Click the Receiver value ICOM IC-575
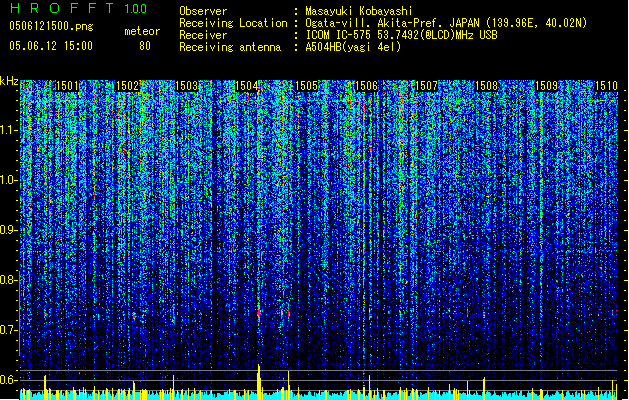 pyautogui.click(x=338, y=35)
